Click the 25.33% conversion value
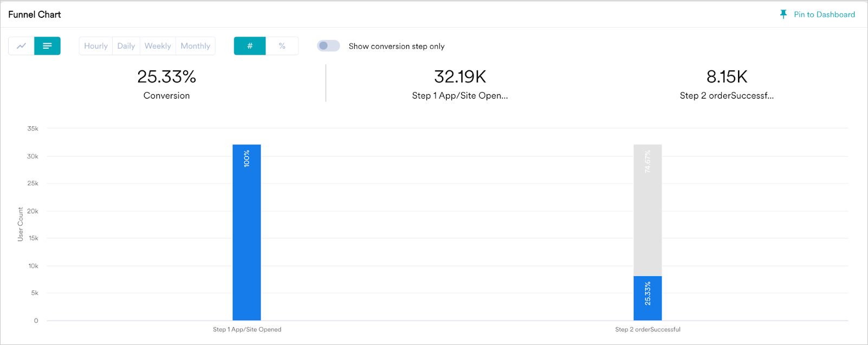 (x=166, y=77)
